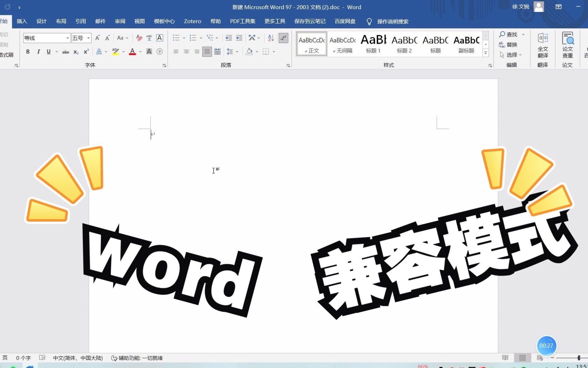Expand styles gallery more arrow
This screenshot has height=368, width=588.
(x=486, y=53)
